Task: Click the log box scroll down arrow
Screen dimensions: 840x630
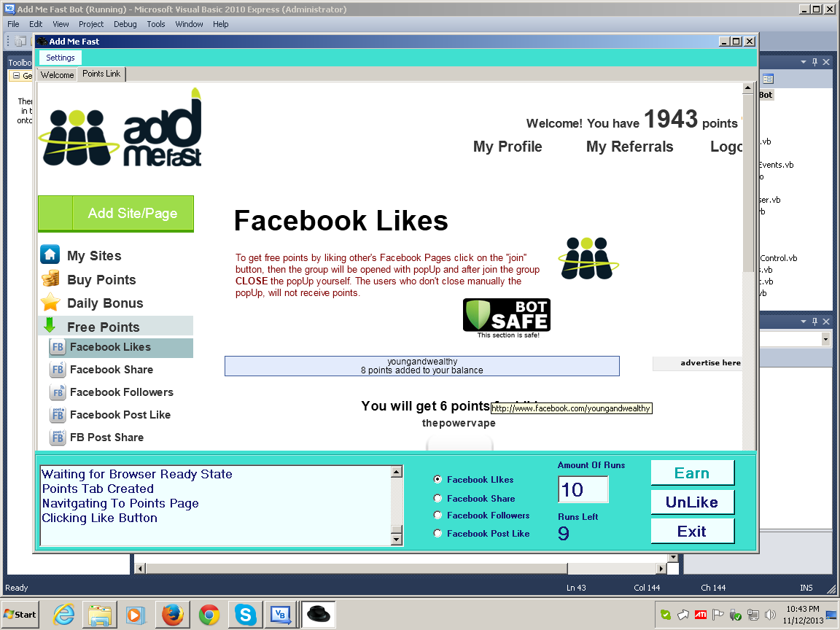Action: 397,540
